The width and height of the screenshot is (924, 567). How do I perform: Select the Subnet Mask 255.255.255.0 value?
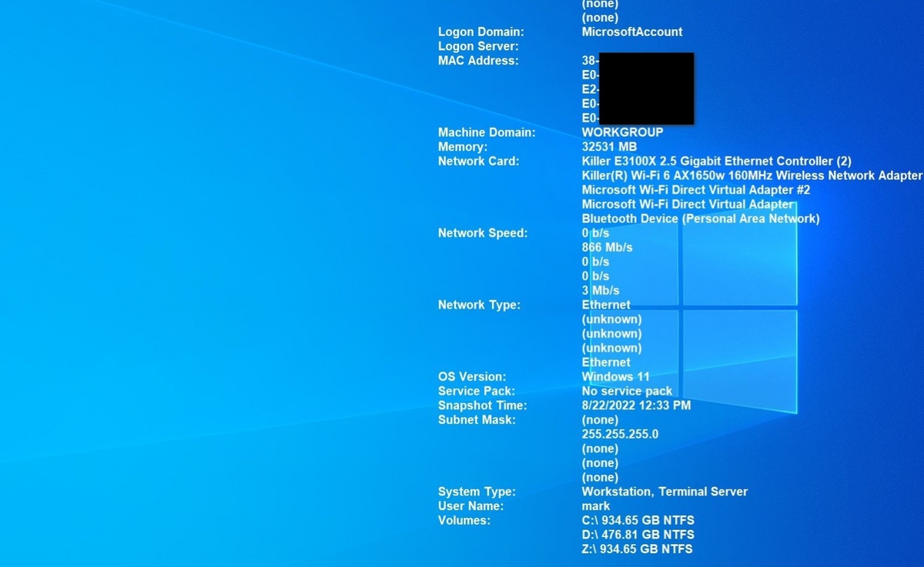(x=619, y=434)
